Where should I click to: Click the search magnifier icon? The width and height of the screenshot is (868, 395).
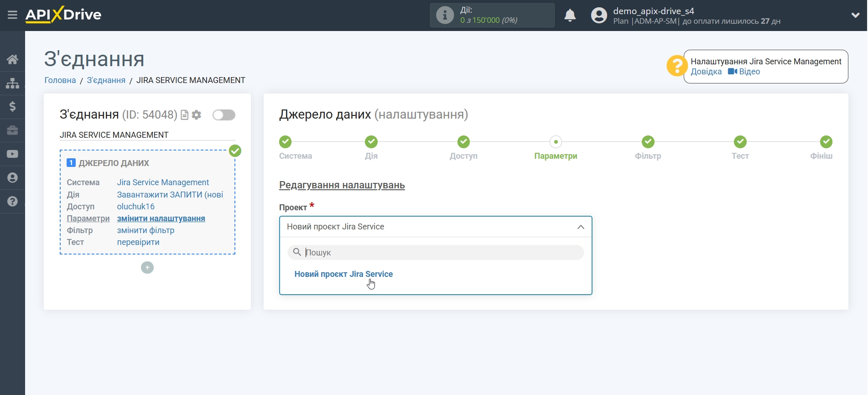pyautogui.click(x=297, y=252)
